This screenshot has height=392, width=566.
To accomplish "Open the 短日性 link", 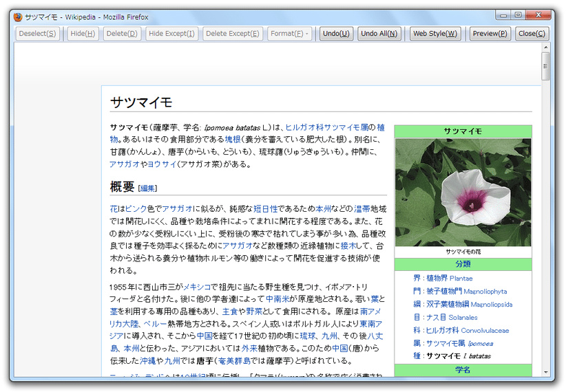I will pyautogui.click(x=265, y=209).
